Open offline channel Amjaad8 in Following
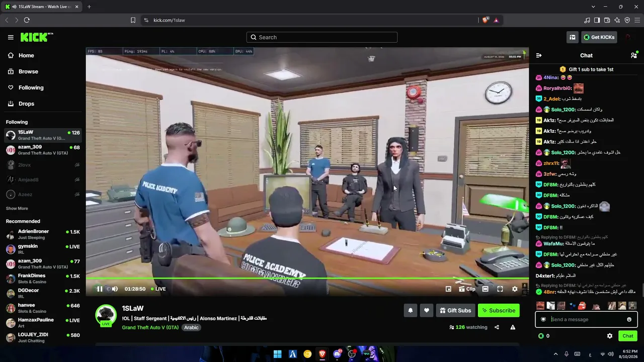The width and height of the screenshot is (644, 362). pos(43,179)
